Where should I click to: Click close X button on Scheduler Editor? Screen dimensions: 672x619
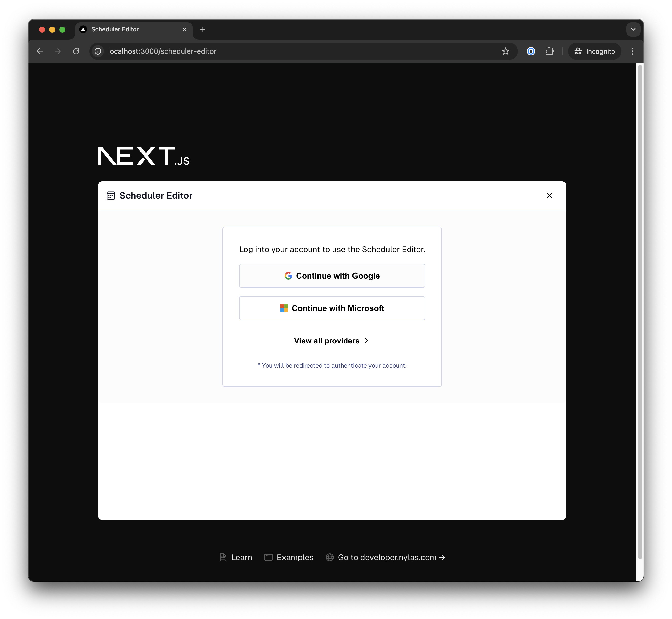[x=549, y=195]
